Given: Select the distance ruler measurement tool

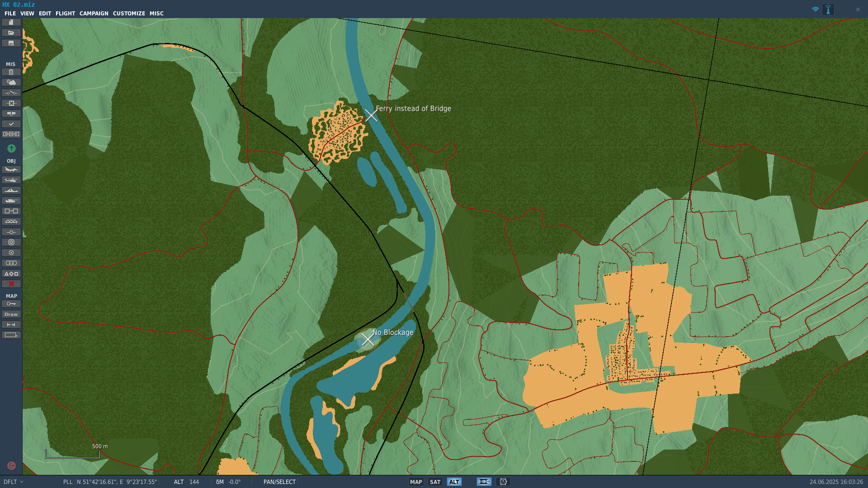Looking at the screenshot, I should (x=11, y=324).
